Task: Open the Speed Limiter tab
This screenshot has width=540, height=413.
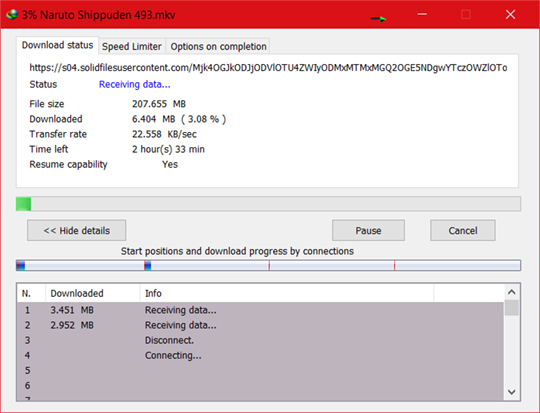Action: point(132,47)
